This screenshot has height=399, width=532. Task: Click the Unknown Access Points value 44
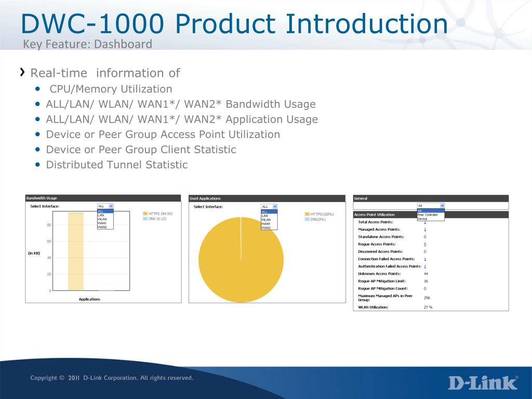tap(426, 274)
